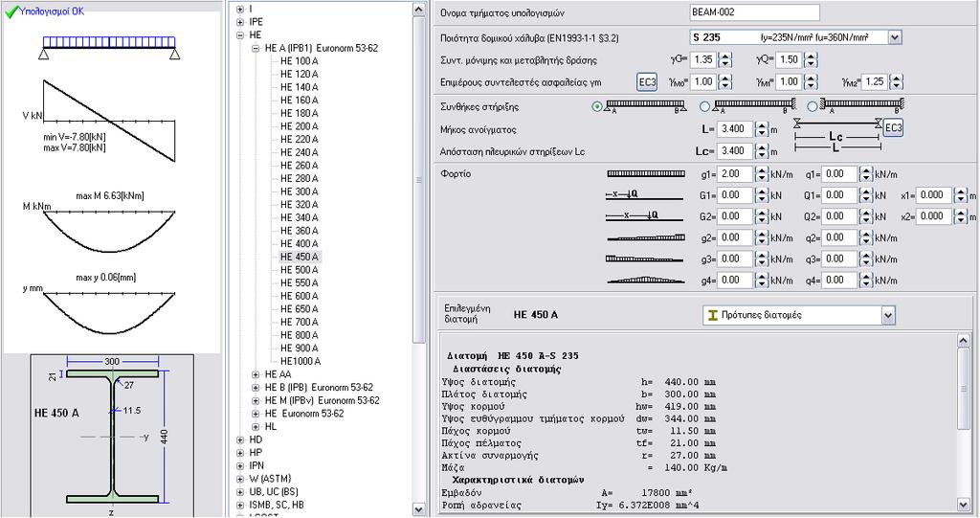
Task: Click the g4 load value field
Action: [x=734, y=281]
